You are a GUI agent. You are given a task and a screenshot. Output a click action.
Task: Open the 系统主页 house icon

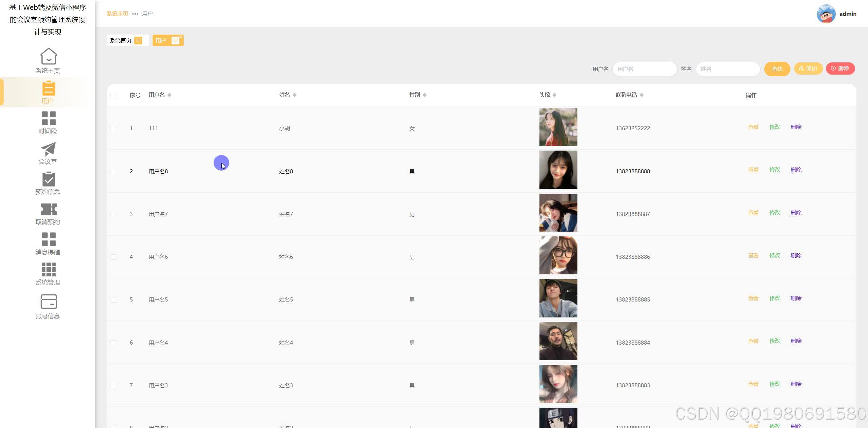click(x=48, y=56)
